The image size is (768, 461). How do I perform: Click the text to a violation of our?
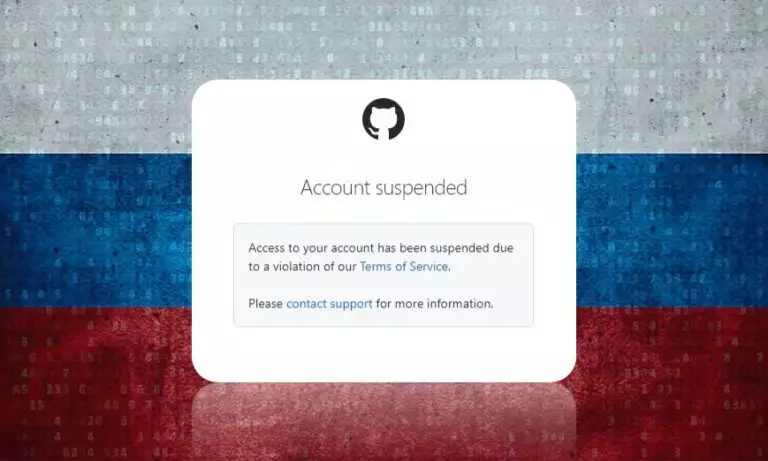pyautogui.click(x=302, y=267)
